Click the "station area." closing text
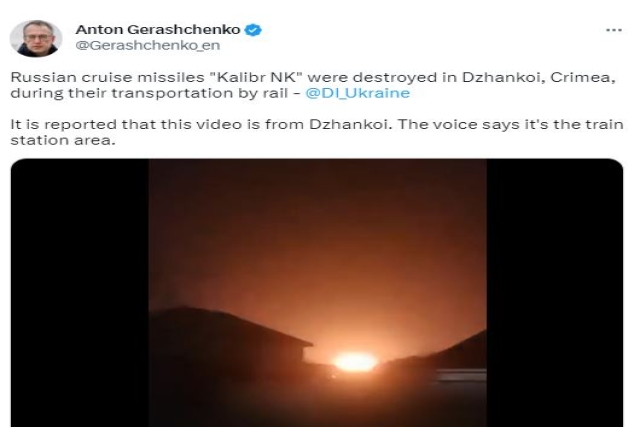 point(63,140)
